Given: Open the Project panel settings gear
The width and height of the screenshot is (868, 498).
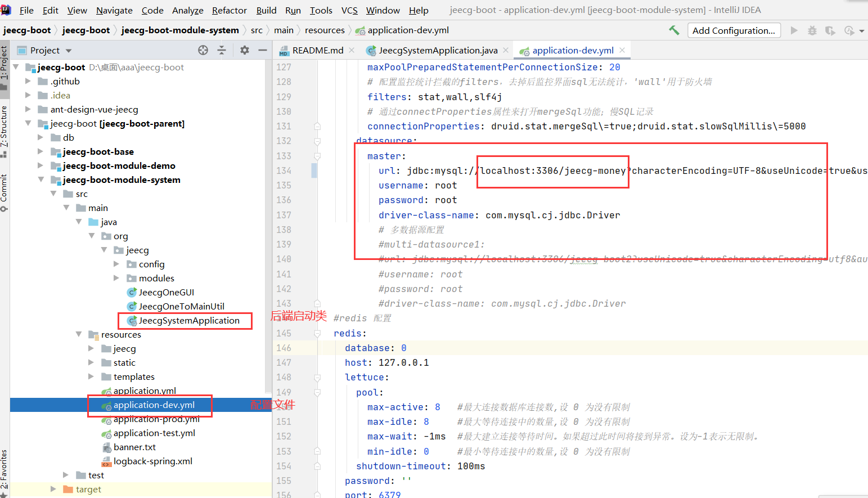Looking at the screenshot, I should point(244,50).
